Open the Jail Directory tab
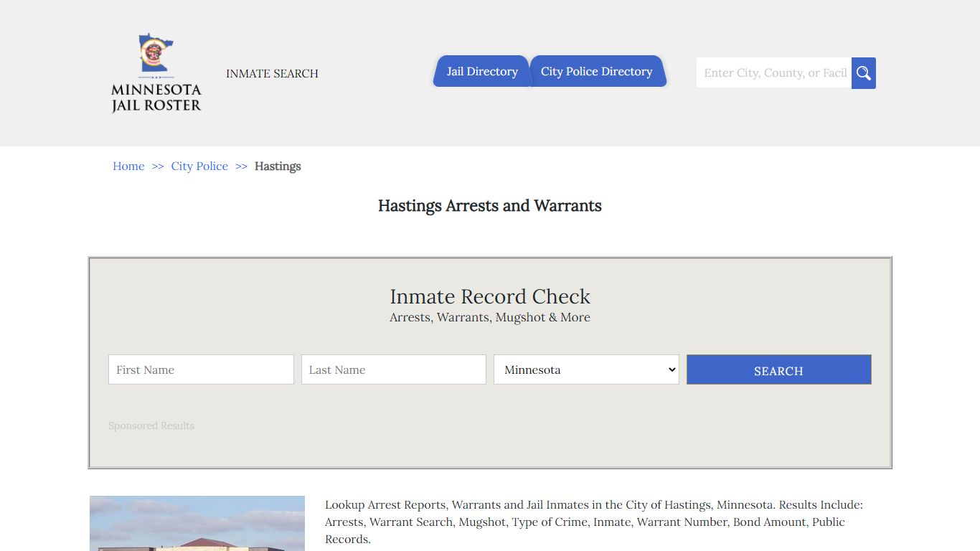980x551 pixels. (x=481, y=71)
